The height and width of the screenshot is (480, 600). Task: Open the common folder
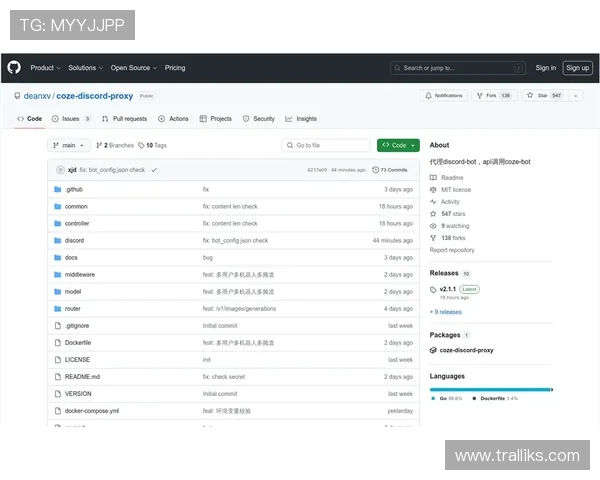pyautogui.click(x=76, y=207)
